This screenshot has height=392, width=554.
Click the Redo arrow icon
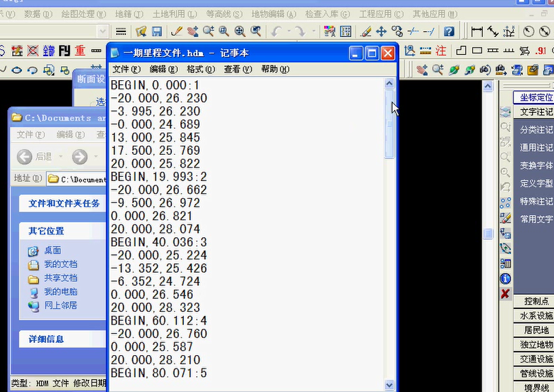click(x=300, y=32)
